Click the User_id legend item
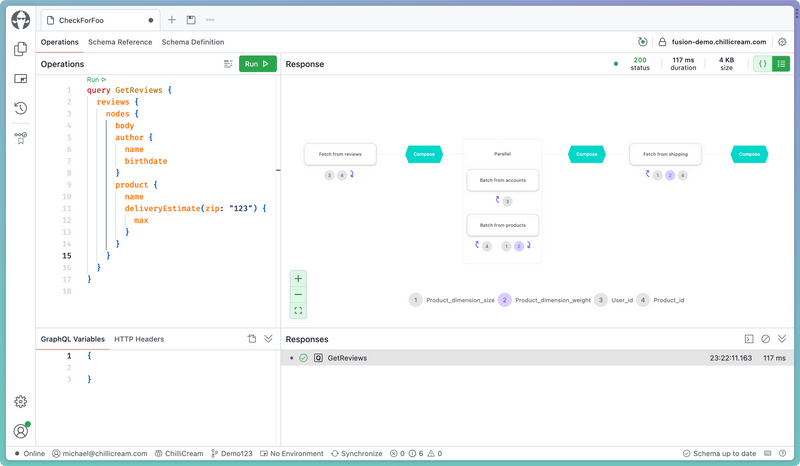This screenshot has height=466, width=800. tap(614, 300)
